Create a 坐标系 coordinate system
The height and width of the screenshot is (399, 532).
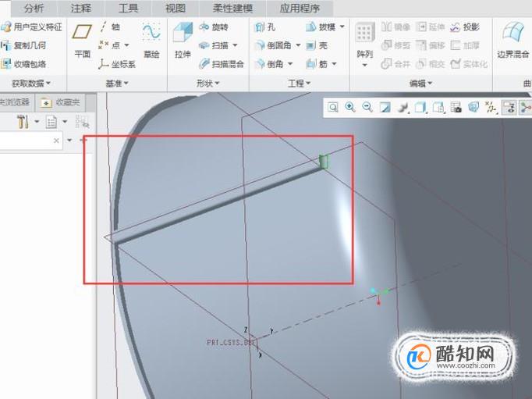click(x=117, y=64)
